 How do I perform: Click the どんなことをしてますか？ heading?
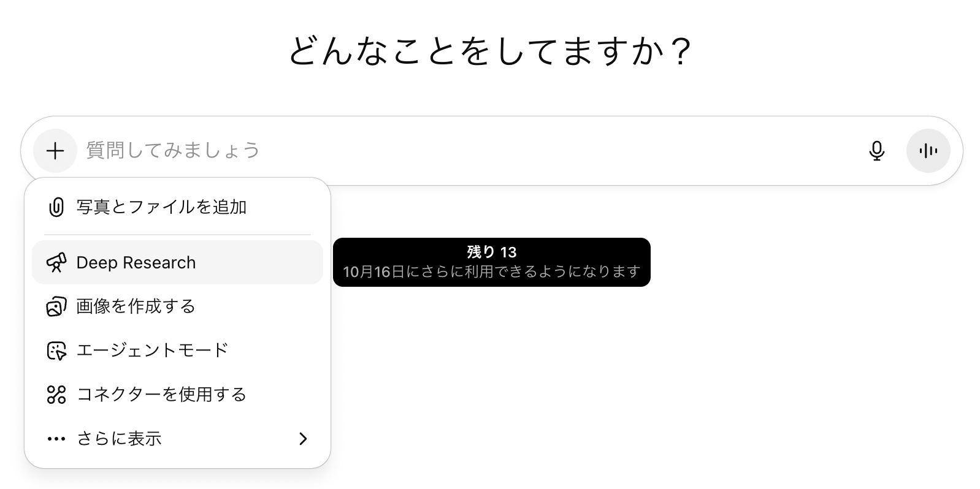tap(491, 51)
